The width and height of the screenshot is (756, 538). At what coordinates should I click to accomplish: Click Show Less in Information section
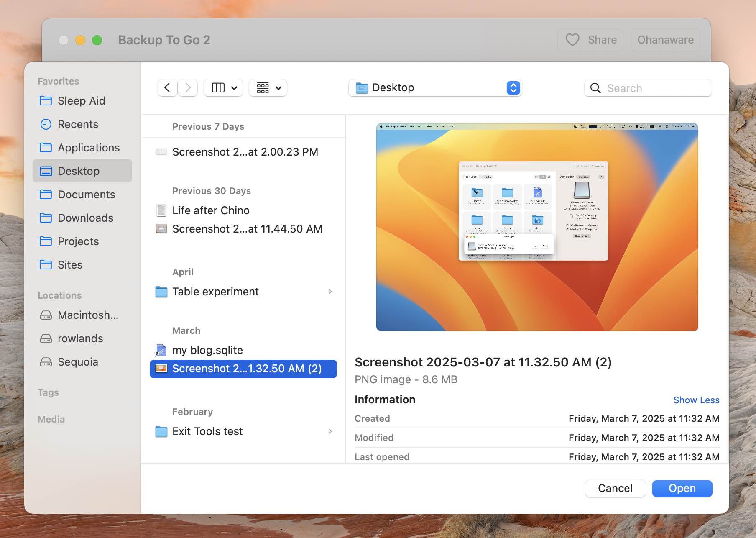coord(696,400)
